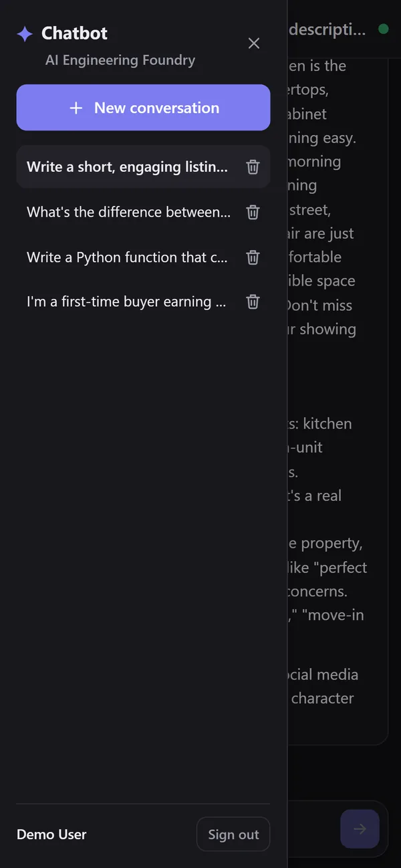Click the truncated 'descripti...' header title
401x868 pixels.
pyautogui.click(x=327, y=29)
